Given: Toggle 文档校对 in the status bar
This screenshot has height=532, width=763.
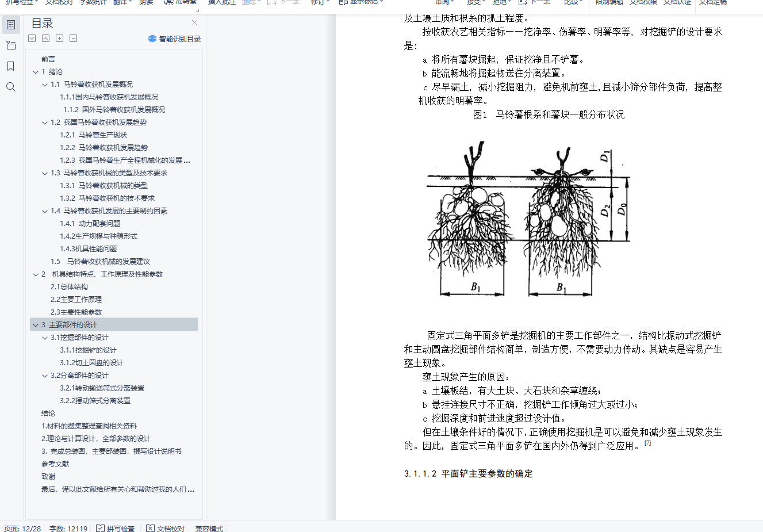Looking at the screenshot, I should coord(165,529).
